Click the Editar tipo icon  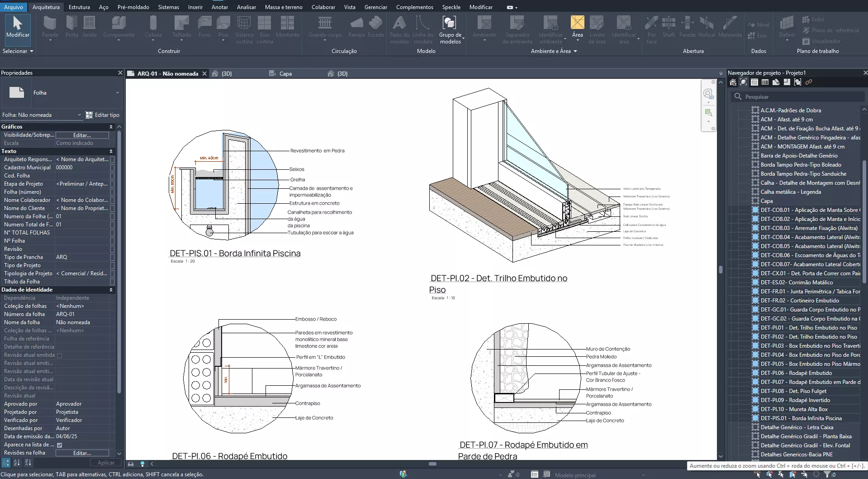[x=89, y=115]
